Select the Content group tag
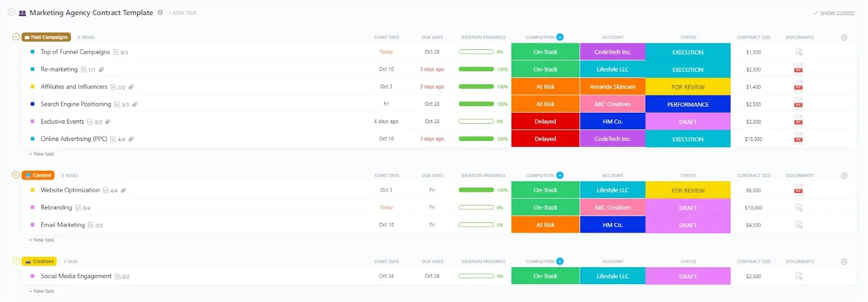The height and width of the screenshot is (302, 868). pos(38,175)
